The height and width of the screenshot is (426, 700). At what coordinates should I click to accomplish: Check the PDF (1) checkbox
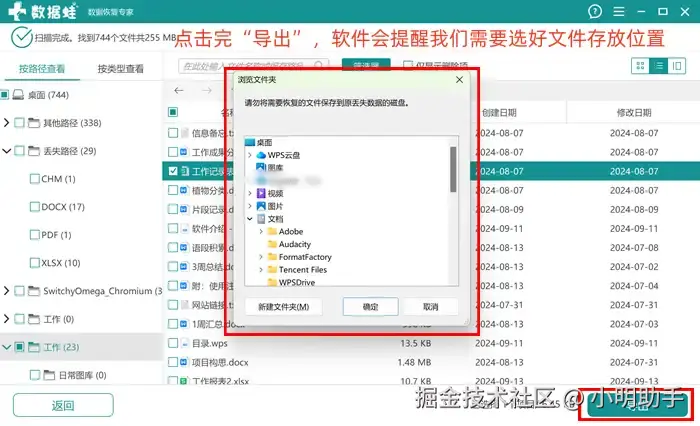tap(34, 235)
